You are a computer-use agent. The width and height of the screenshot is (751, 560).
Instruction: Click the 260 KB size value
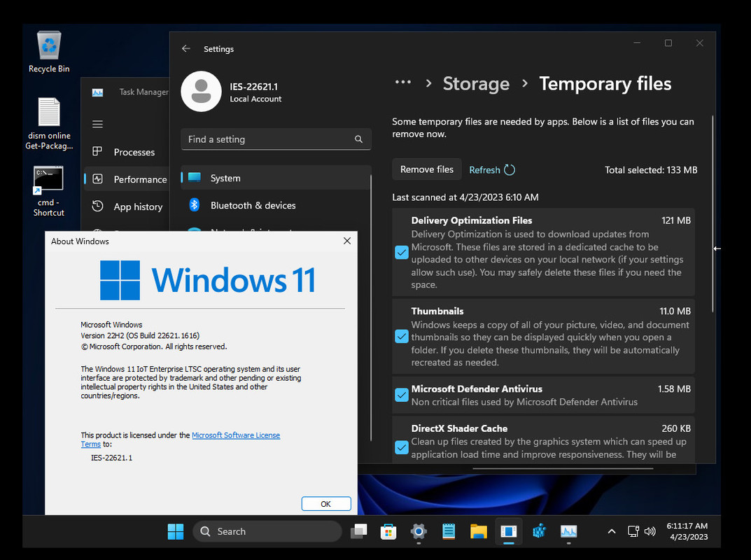676,428
